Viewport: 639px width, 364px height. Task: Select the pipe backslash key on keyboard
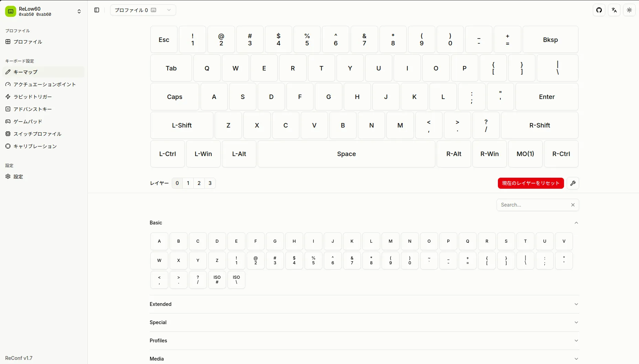point(557,68)
